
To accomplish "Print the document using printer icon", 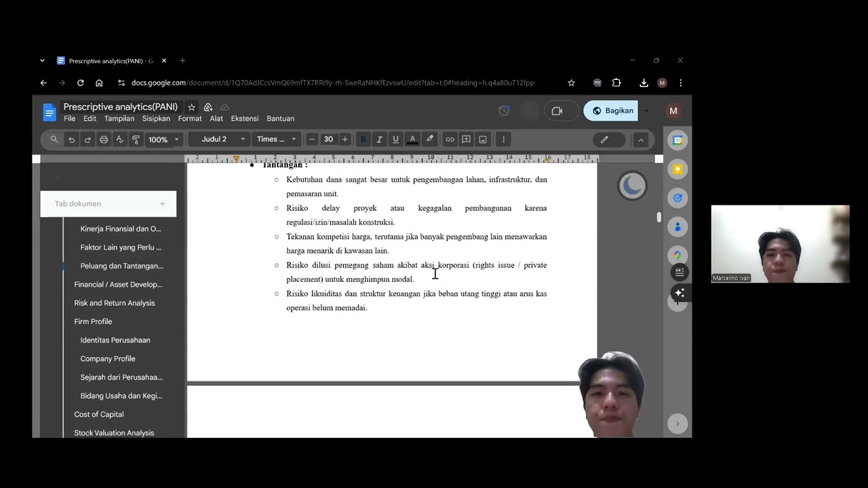I will pos(104,140).
